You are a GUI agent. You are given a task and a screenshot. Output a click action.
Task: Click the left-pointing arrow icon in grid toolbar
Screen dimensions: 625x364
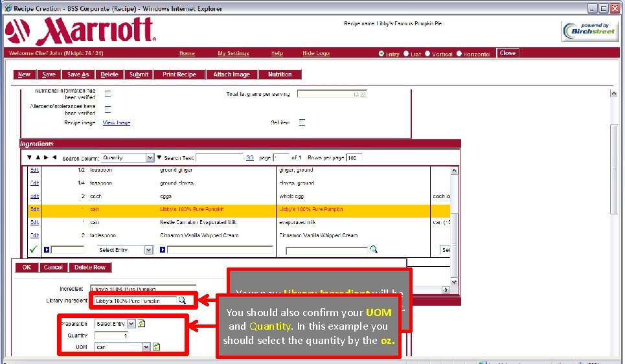pyautogui.click(x=54, y=157)
